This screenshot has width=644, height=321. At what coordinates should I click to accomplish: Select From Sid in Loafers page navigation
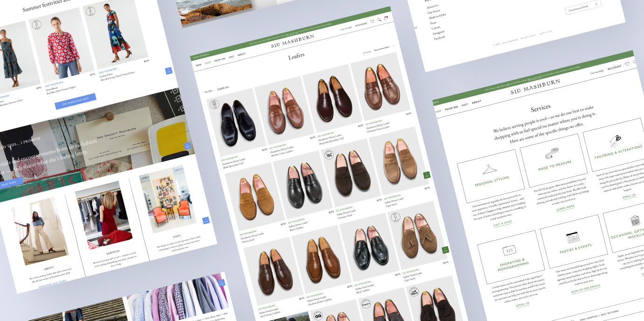(x=220, y=59)
